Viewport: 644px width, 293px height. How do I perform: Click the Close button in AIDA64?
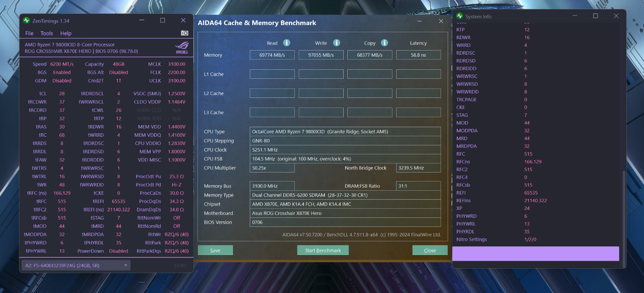point(430,250)
